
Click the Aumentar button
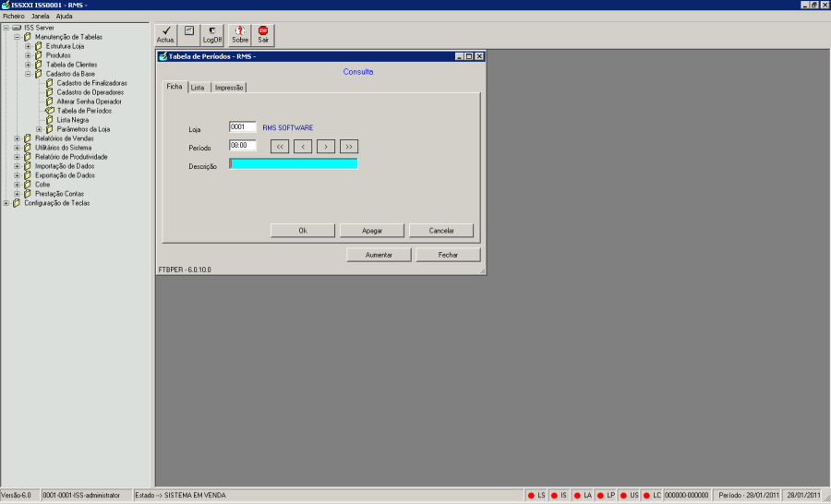379,255
